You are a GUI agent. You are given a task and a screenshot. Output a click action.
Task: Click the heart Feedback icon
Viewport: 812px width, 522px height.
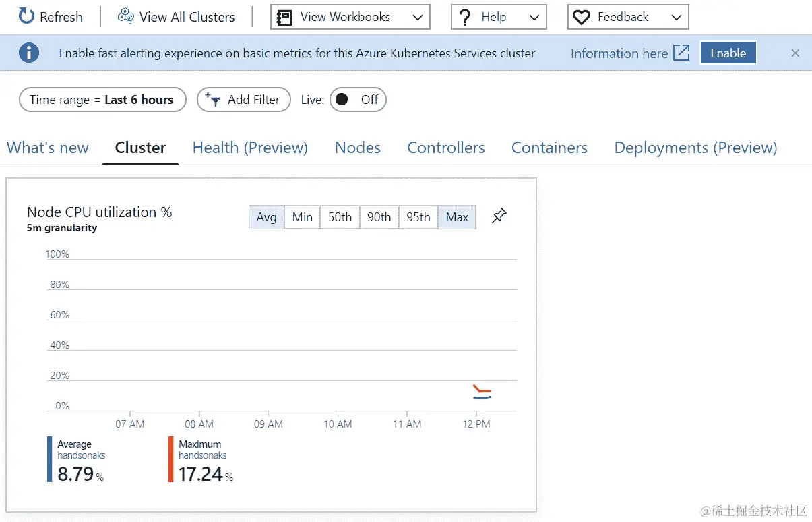pos(582,18)
